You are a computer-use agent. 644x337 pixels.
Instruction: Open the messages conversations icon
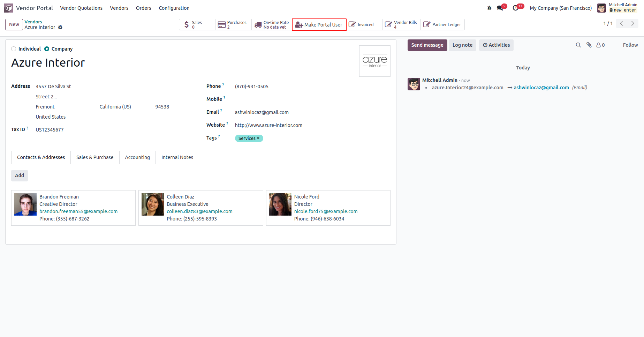click(500, 8)
